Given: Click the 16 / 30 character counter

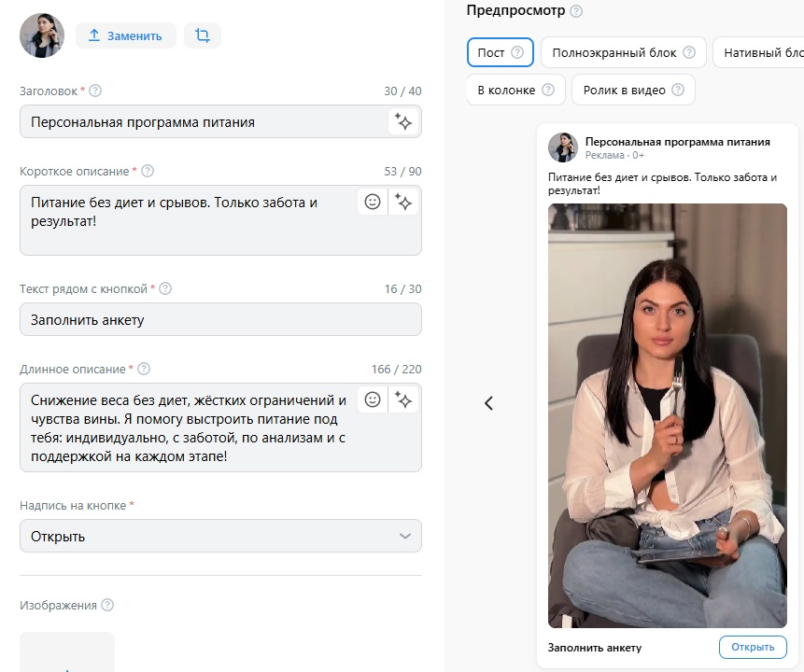Looking at the screenshot, I should (402, 289).
